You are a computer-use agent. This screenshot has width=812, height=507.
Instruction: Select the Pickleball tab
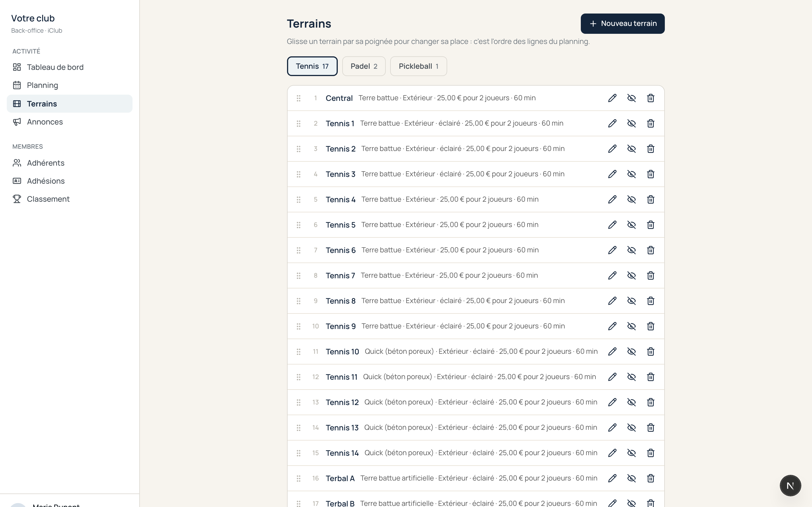pyautogui.click(x=418, y=66)
